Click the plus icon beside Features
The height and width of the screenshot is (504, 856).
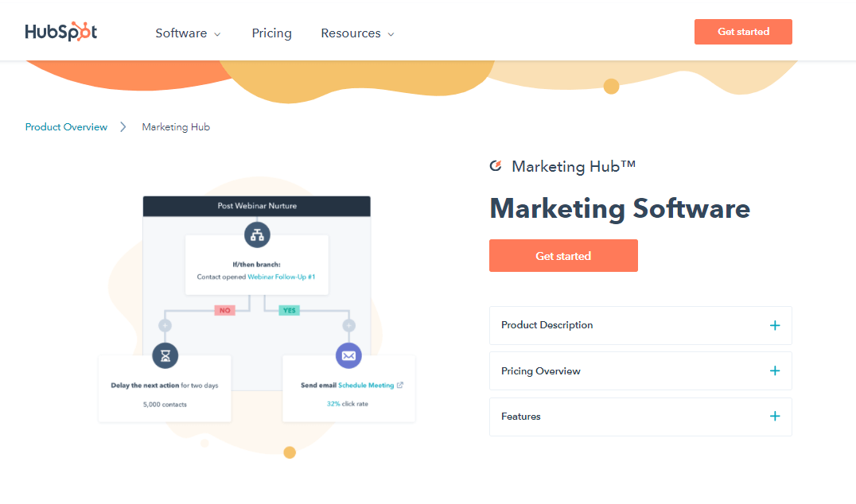point(775,417)
